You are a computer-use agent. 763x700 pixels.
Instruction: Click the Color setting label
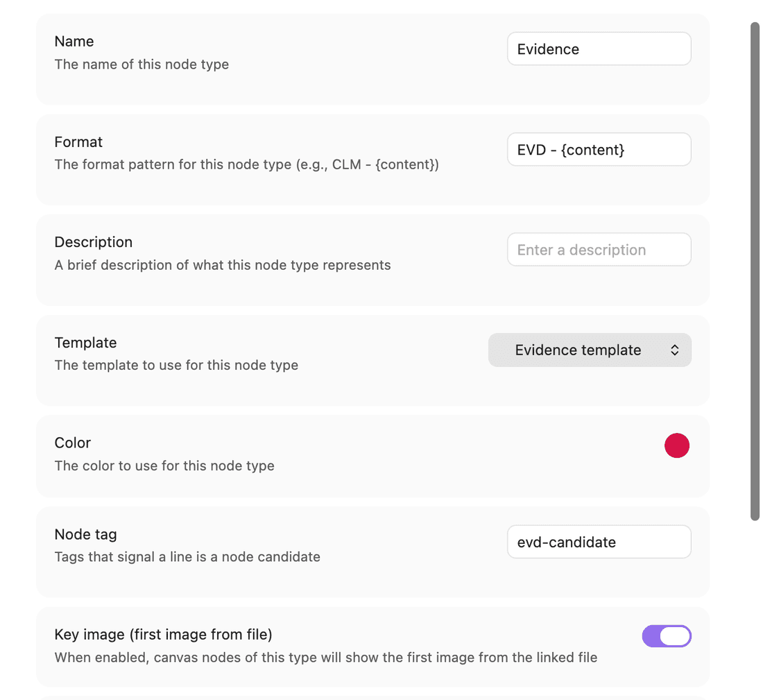click(x=73, y=443)
